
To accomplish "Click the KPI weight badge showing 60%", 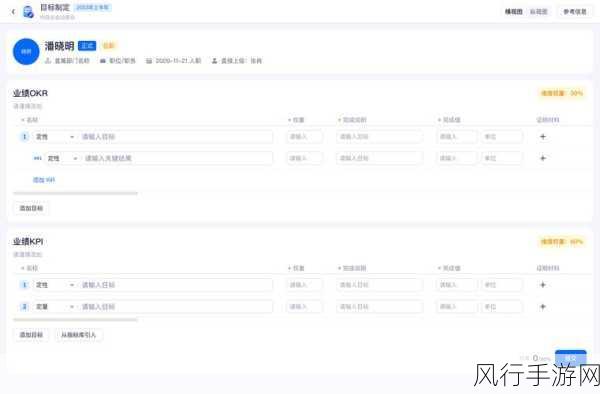I will point(561,241).
